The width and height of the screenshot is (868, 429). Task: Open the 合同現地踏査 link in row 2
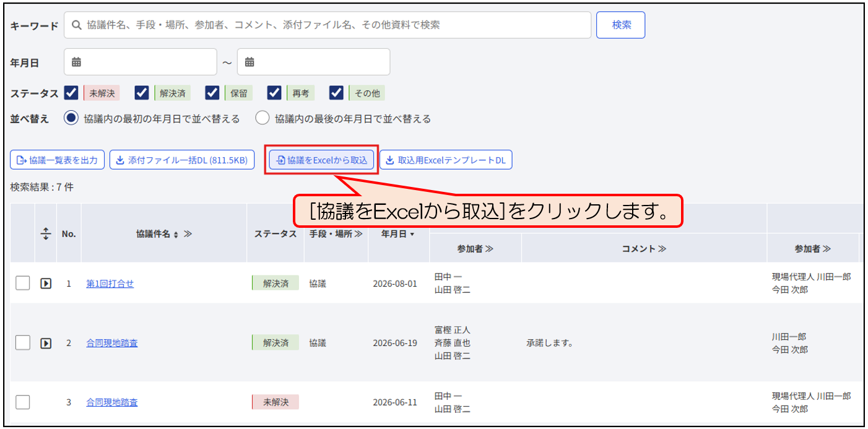point(112,343)
